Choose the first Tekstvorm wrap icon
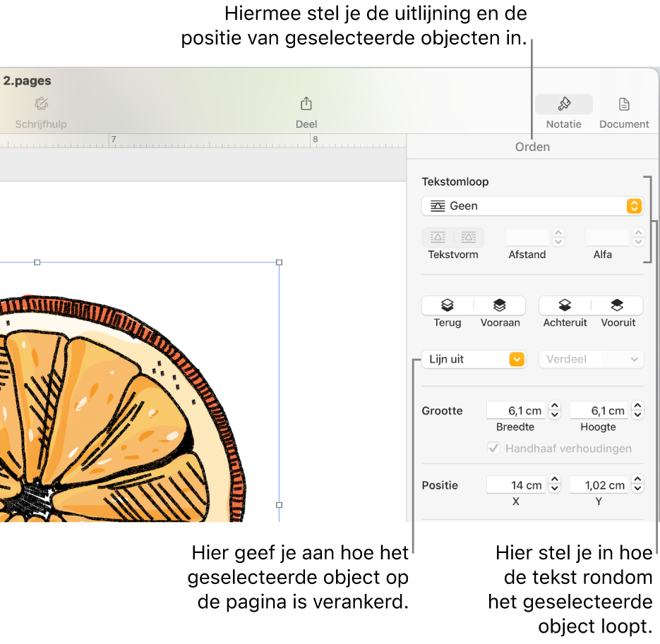 tap(438, 238)
